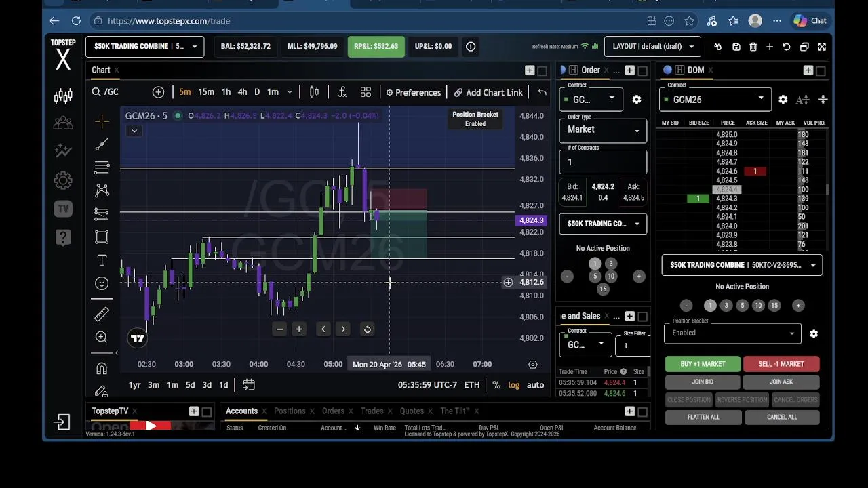Click the CANCEL ALL button
The image size is (868, 488).
[782, 418]
